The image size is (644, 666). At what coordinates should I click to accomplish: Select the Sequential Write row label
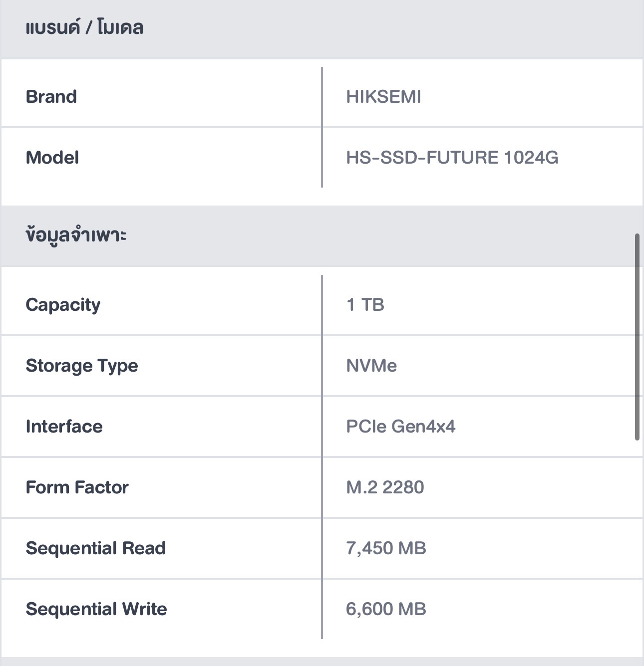pyautogui.click(x=96, y=609)
